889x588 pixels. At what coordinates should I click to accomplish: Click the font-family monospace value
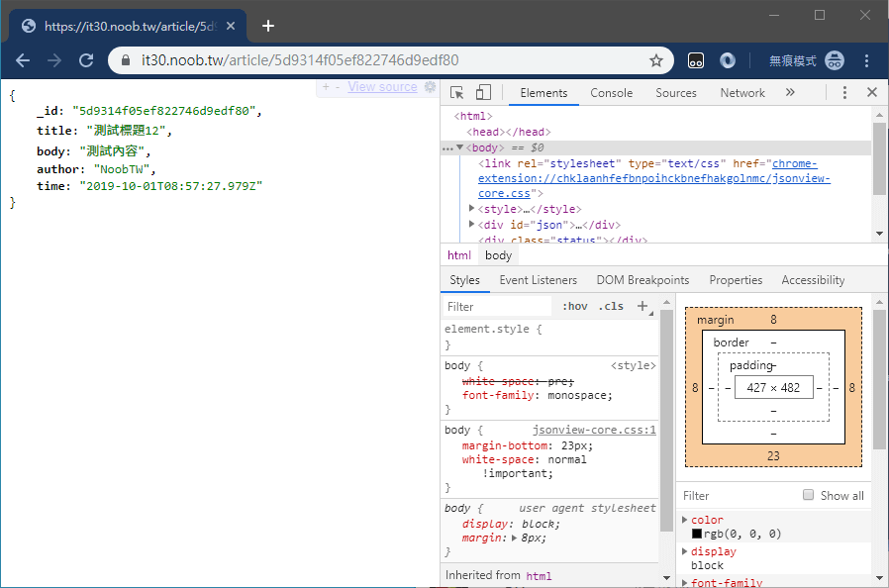click(578, 396)
